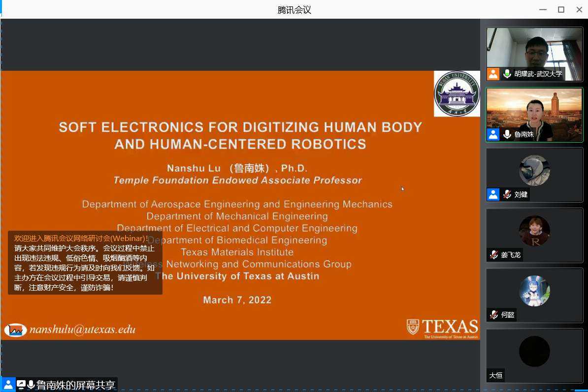The image size is (588, 392).
Task: Select 胡耀武-武汉大学's video thumbnail
Action: click(x=534, y=48)
